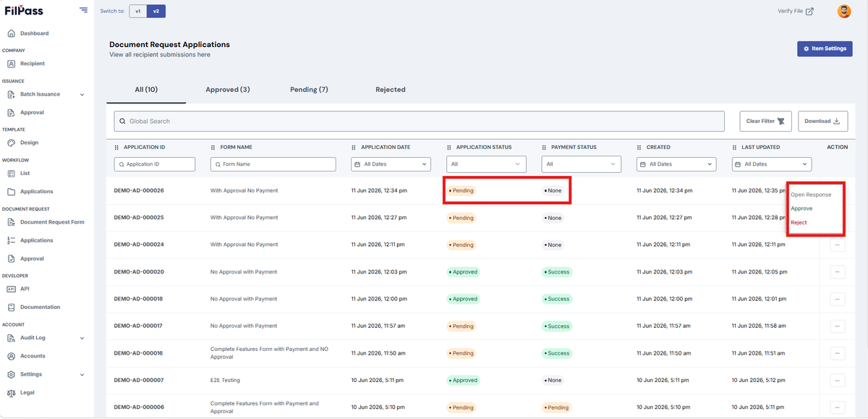The image size is (868, 419).
Task: Open Applications under the Workflow section
Action: coord(36,192)
